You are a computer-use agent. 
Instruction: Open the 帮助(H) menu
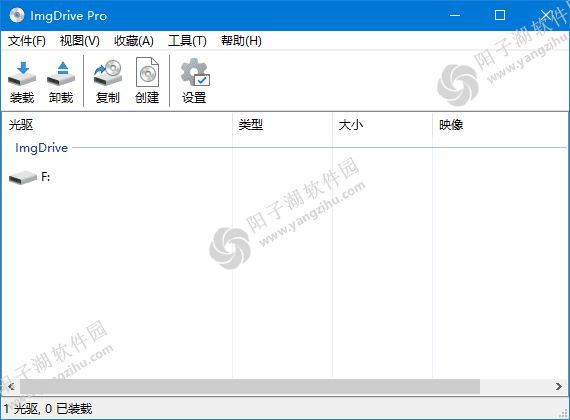click(241, 41)
